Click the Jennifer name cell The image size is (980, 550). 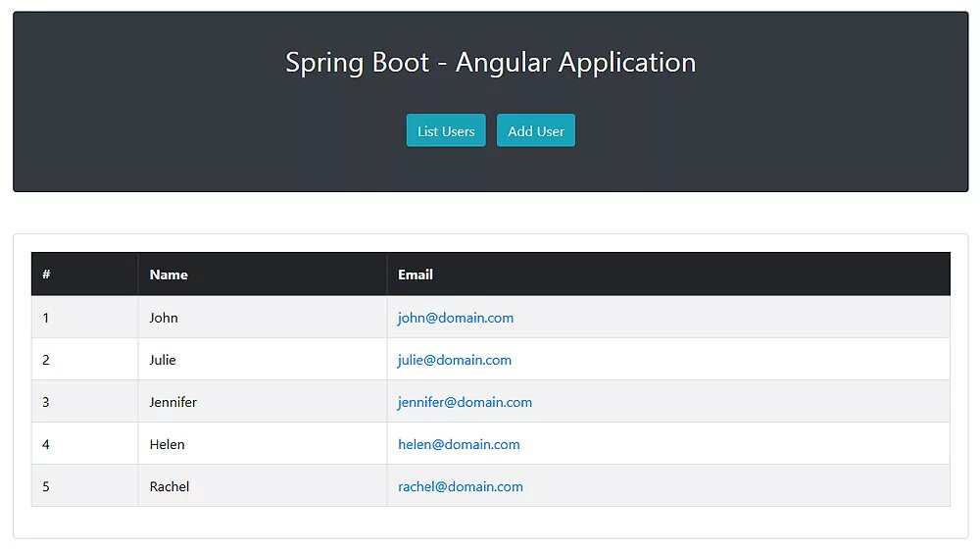173,402
